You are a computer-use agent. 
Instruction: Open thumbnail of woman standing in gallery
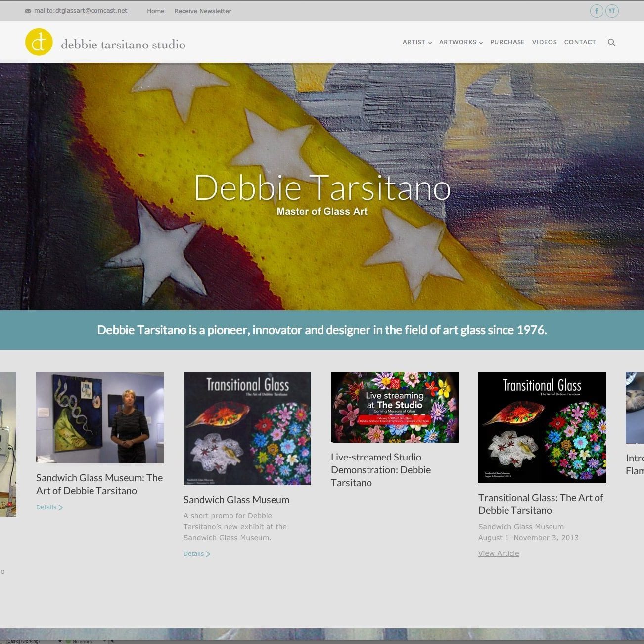coord(100,417)
